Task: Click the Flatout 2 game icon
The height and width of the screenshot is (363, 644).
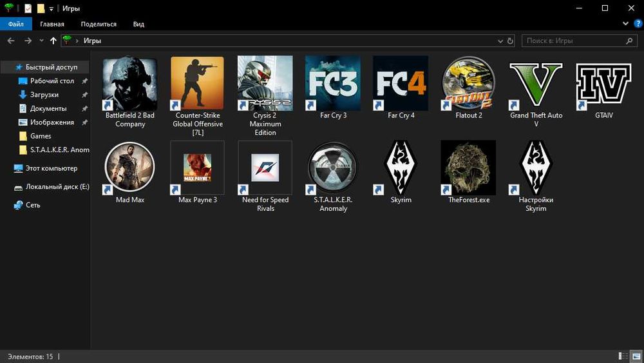Action: (x=468, y=84)
